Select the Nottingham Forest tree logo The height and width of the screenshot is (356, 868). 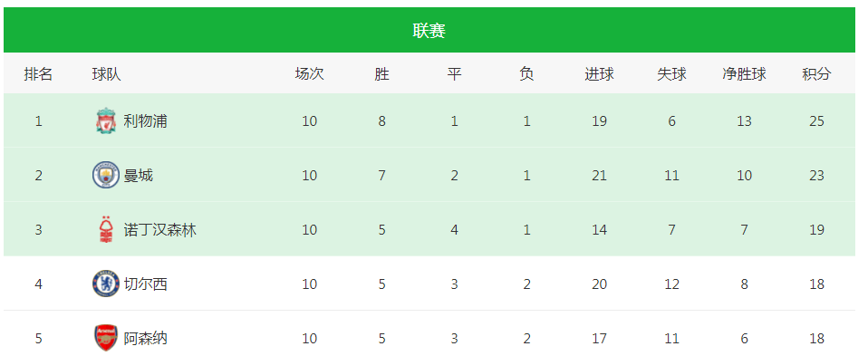(x=106, y=230)
